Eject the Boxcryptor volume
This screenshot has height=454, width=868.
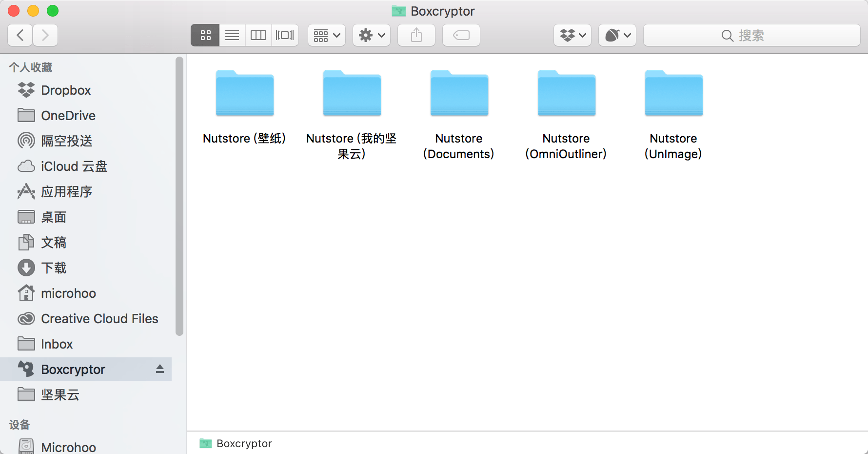[160, 369]
